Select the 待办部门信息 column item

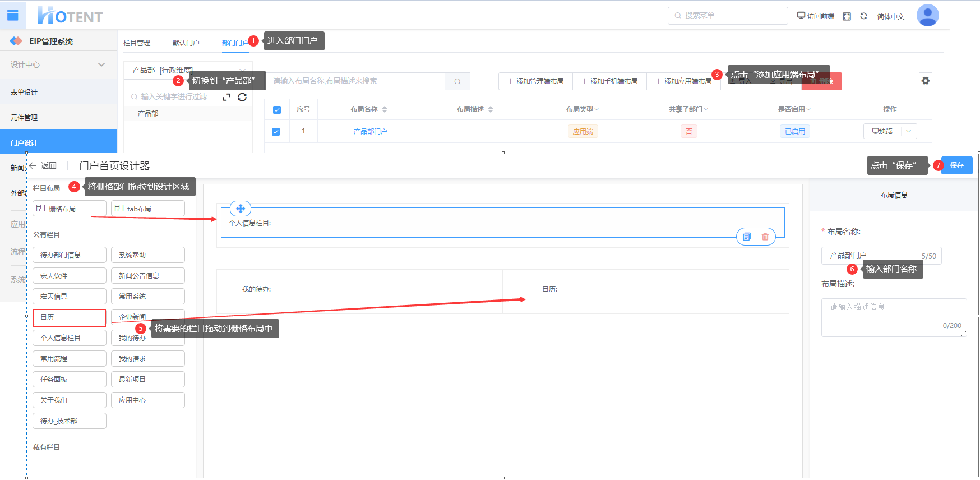click(70, 255)
